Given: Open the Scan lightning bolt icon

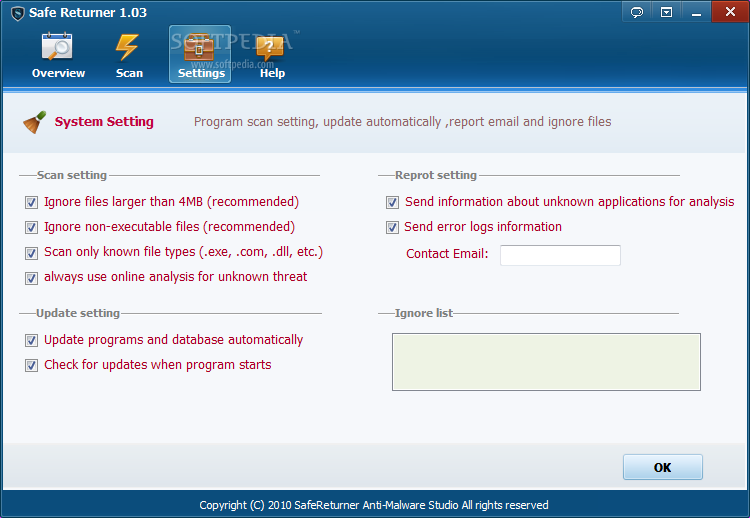Looking at the screenshot, I should pos(128,47).
